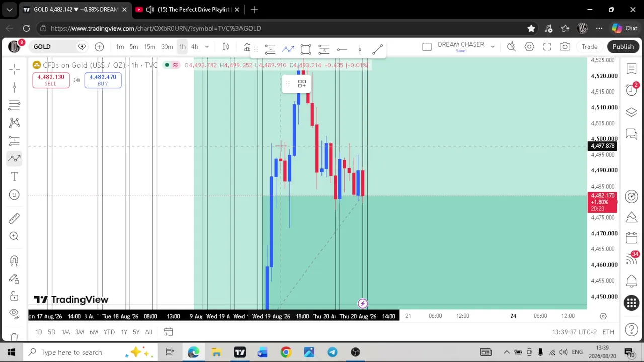Take a chart snapshot with camera icon
The height and width of the screenshot is (362, 644).
565,47
